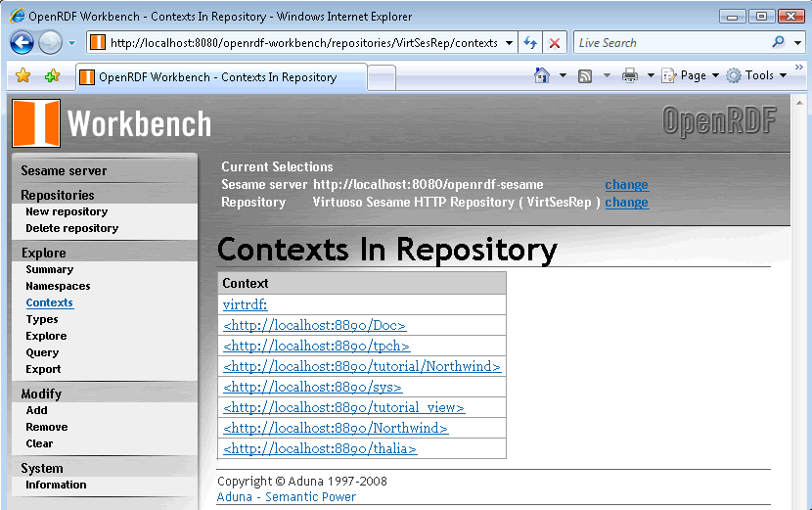This screenshot has height=510, width=812.
Task: Open Favorites Center star icon
Action: tap(23, 76)
